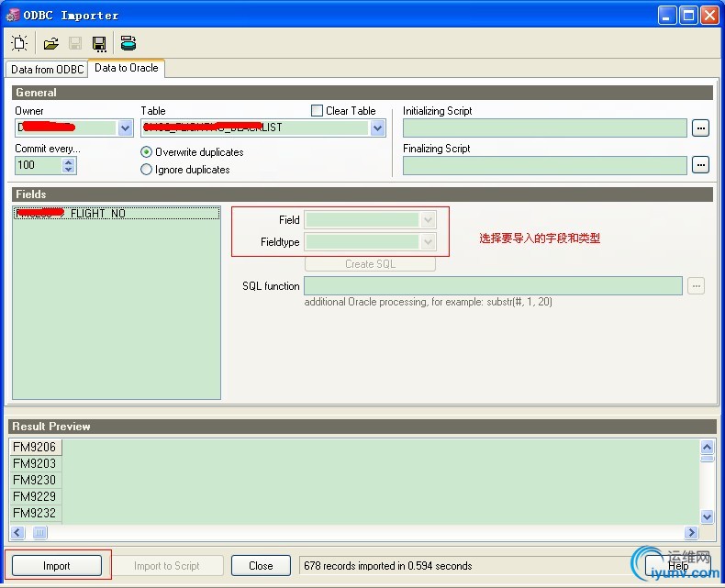Expand the Owner dropdown
Screen dimensions: 725x588
tap(126, 128)
